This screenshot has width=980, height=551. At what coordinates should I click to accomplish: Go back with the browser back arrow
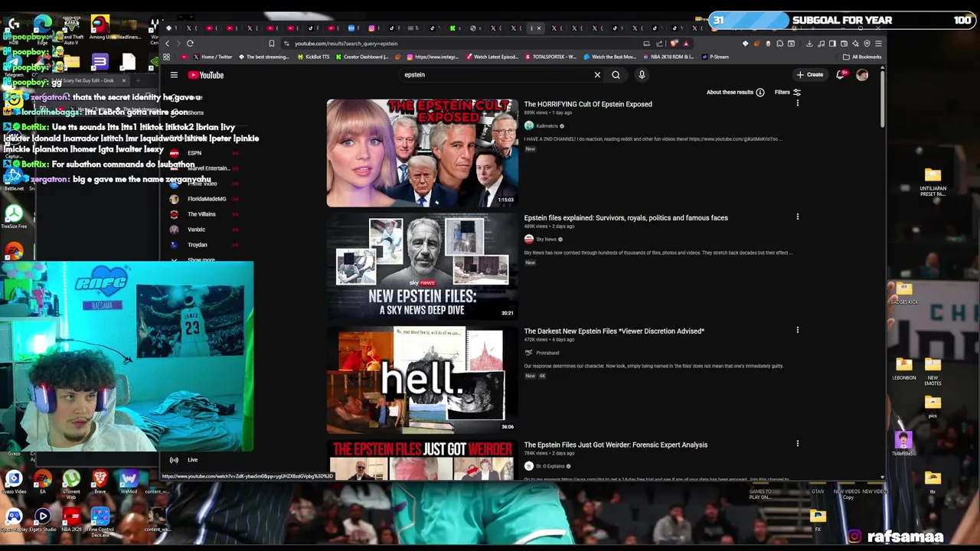coord(168,44)
